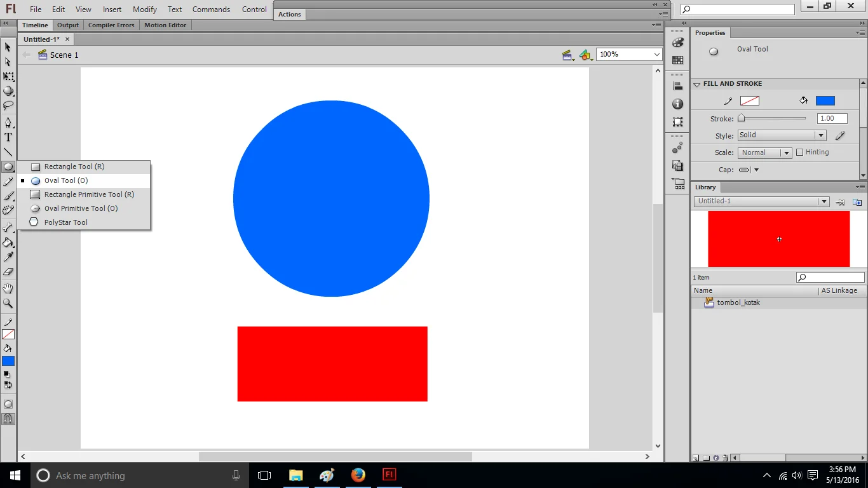Open the fill color swatch picker
The image size is (868, 488).
tap(824, 100)
